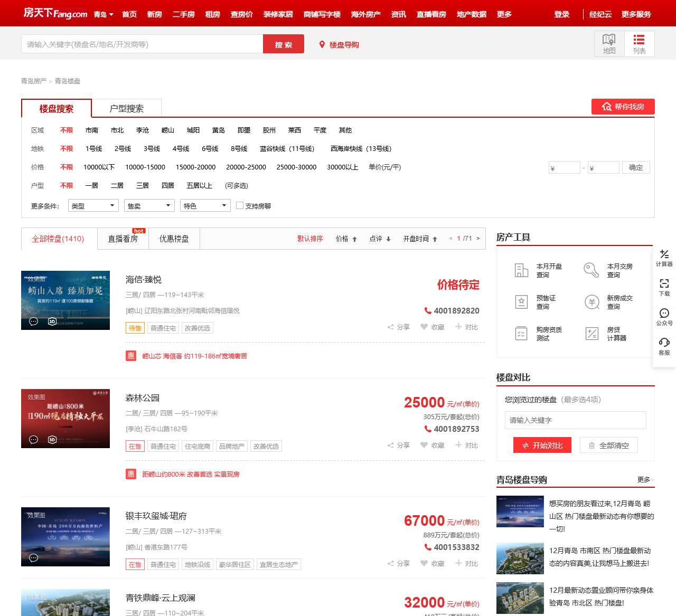Open the 售卖 status dropdown

pyautogui.click(x=149, y=205)
